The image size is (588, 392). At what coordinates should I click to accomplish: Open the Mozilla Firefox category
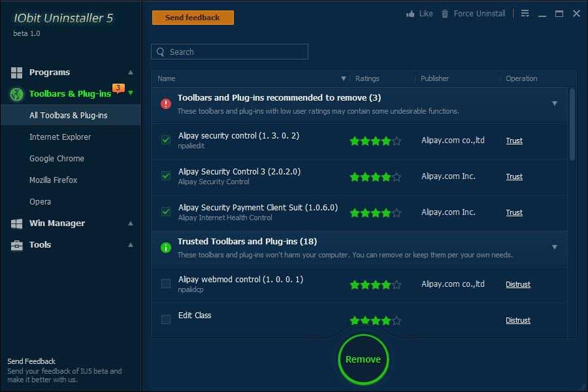pos(54,180)
